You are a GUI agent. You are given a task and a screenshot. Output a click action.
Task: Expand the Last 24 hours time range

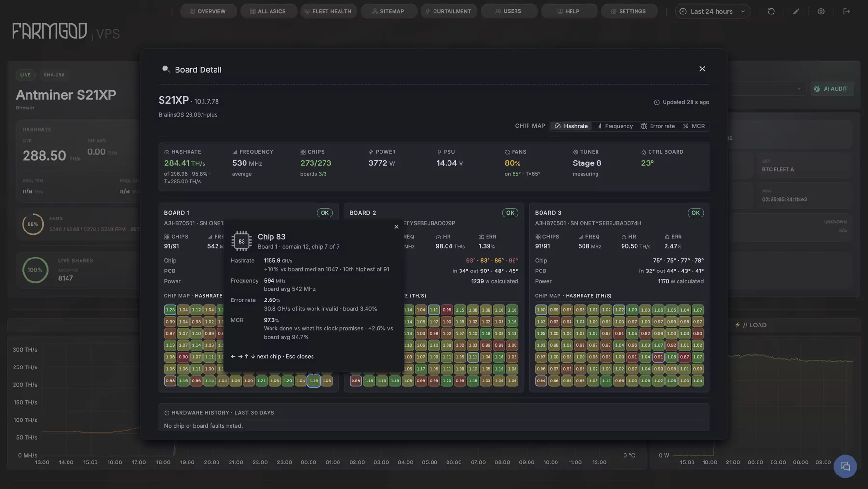(712, 11)
